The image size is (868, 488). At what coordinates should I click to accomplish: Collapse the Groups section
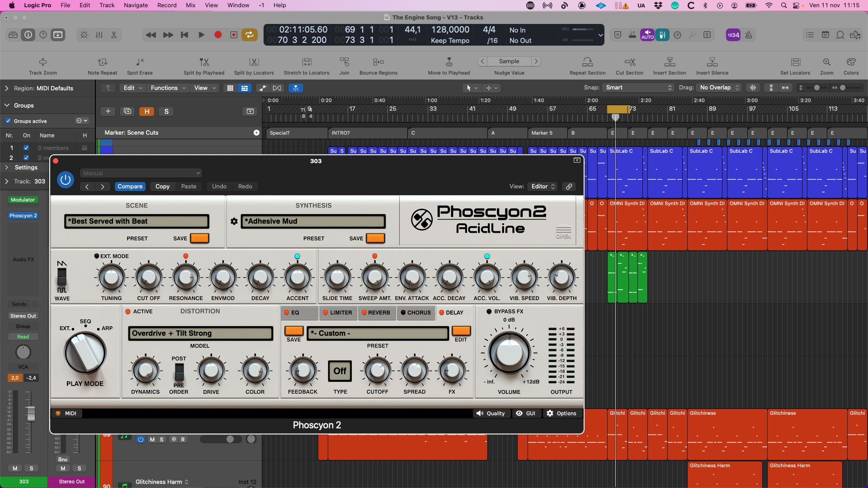point(7,105)
